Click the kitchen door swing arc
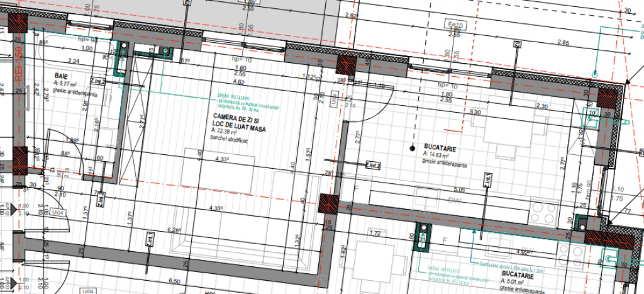The image size is (644, 294). (373, 101)
